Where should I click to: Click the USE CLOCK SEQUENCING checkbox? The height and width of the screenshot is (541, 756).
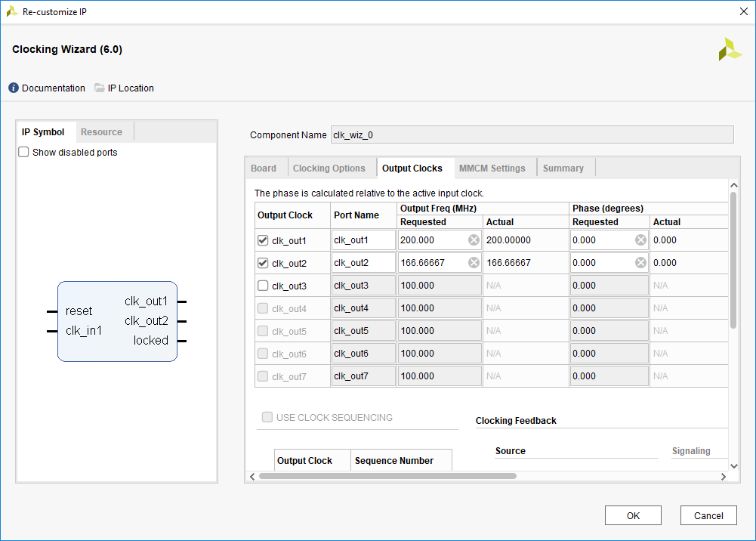[x=267, y=417]
